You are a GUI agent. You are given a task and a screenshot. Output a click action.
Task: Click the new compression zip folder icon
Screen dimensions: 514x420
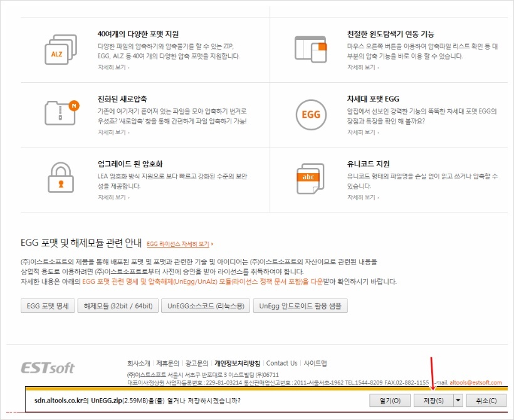click(62, 112)
